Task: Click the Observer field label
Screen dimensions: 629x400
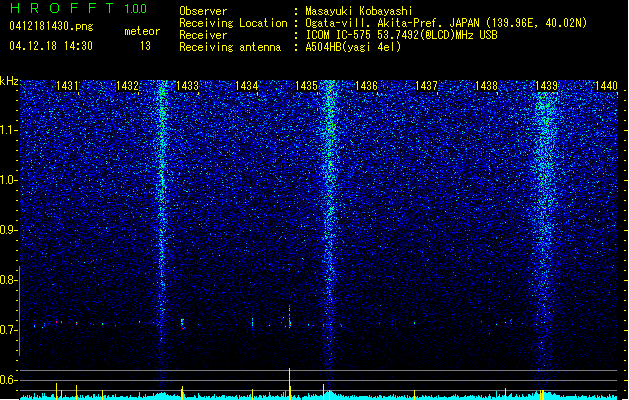Action: coord(203,11)
